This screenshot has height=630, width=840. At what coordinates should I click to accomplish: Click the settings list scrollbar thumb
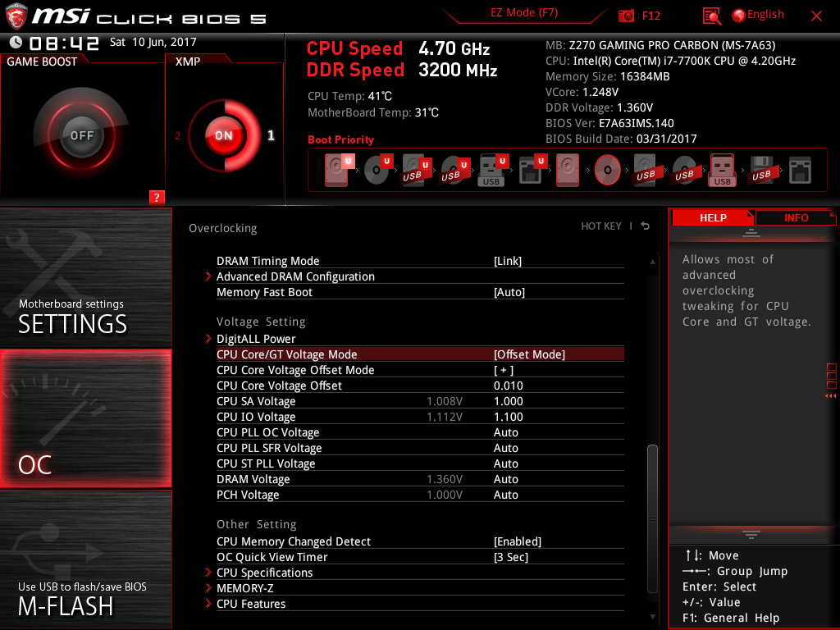point(652,518)
